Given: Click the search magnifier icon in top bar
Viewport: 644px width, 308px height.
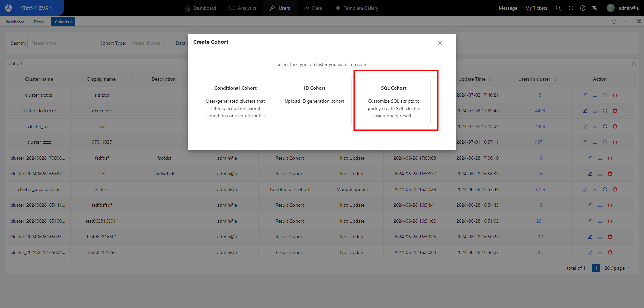Looking at the screenshot, I should [558, 8].
